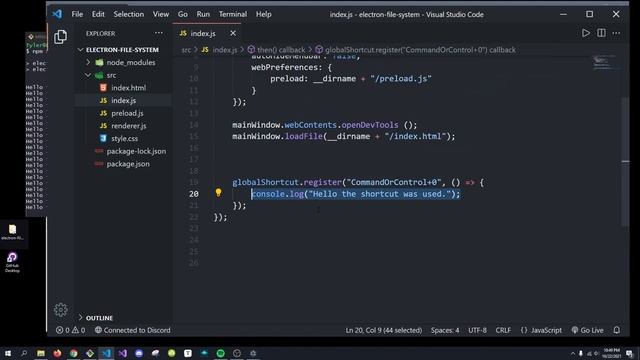Run the file with the play button
The image size is (640, 360).
click(x=586, y=33)
